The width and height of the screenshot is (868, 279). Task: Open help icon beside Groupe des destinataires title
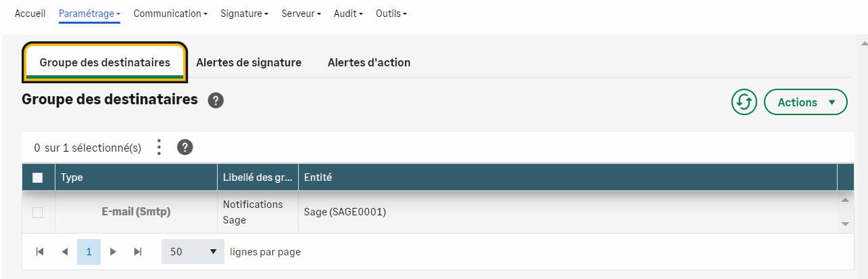pyautogui.click(x=216, y=101)
